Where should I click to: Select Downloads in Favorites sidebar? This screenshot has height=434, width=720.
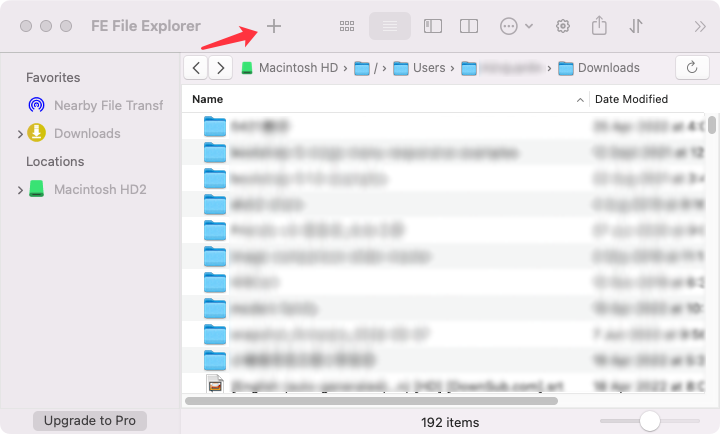point(87,134)
